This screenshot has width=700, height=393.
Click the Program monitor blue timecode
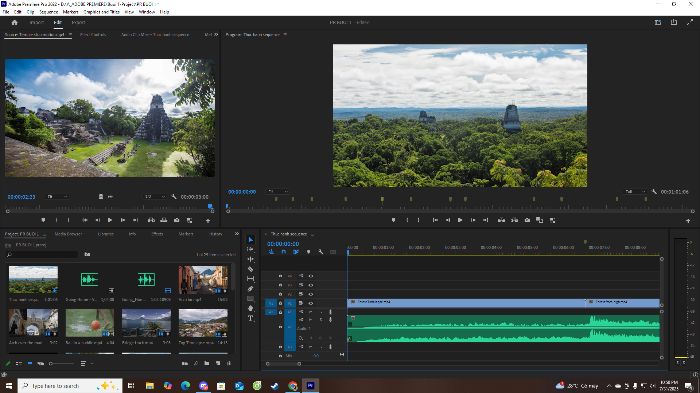coord(242,192)
